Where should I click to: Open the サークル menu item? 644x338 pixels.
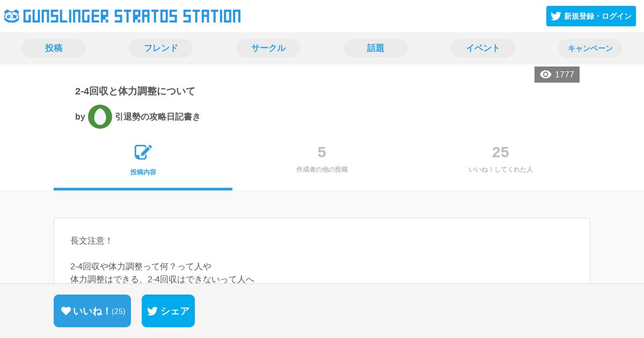coord(268,48)
